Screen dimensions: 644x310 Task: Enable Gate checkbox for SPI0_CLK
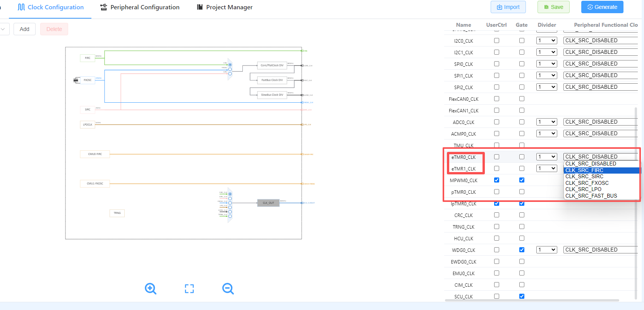point(522,64)
